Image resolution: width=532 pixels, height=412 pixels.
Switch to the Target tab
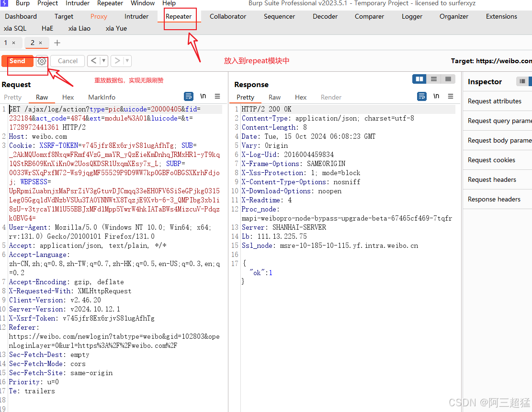coord(64,16)
